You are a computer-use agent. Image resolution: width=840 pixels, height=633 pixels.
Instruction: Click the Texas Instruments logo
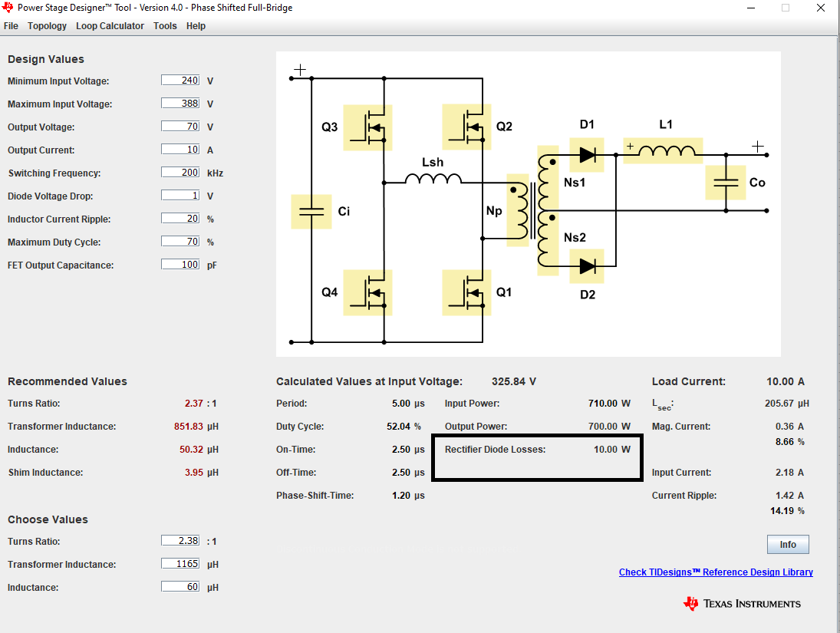(742, 604)
